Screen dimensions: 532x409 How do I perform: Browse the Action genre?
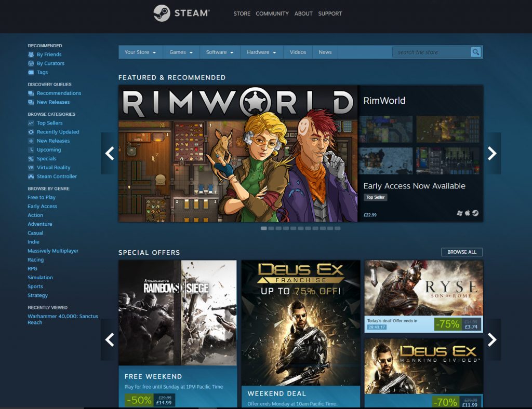[35, 215]
